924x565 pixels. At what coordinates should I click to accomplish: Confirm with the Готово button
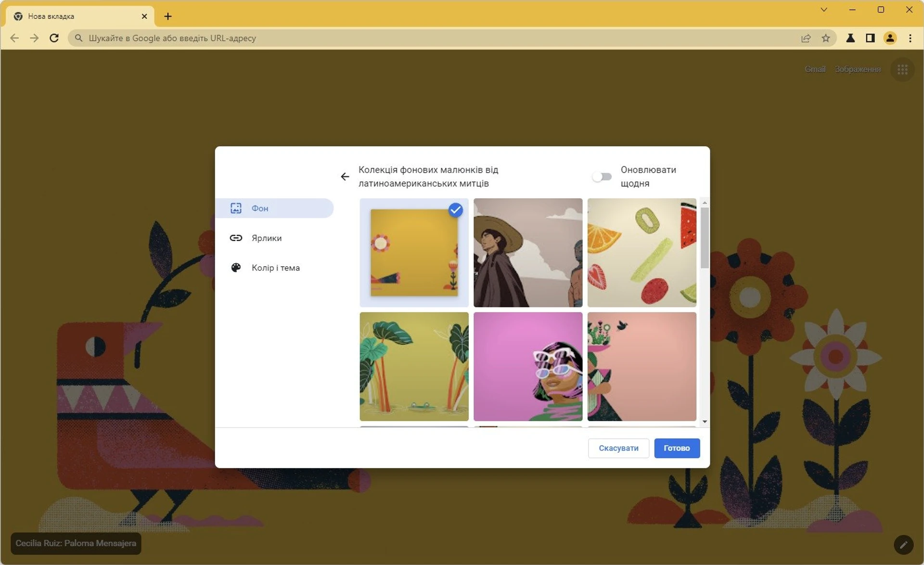(x=677, y=448)
